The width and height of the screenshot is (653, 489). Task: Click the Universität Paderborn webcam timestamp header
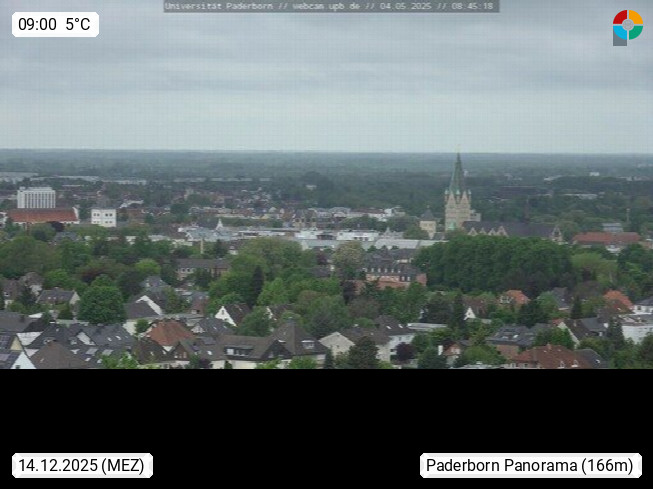pyautogui.click(x=331, y=6)
